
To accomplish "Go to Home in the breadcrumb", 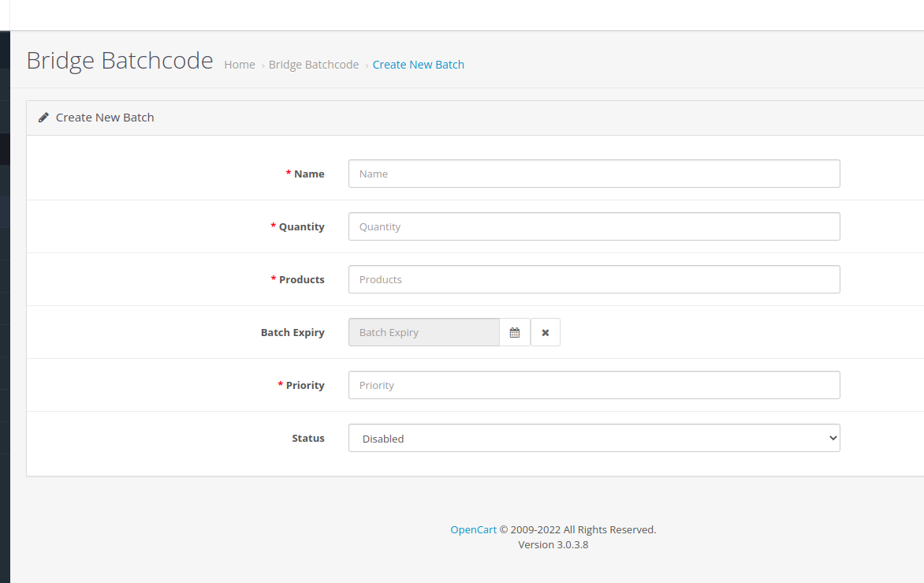I will [240, 65].
